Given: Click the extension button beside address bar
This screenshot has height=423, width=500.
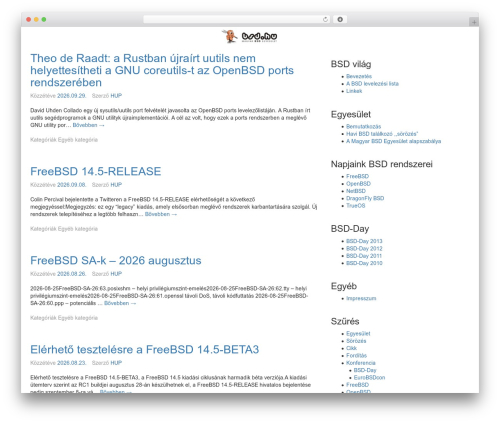Looking at the screenshot, I should pos(340,19).
